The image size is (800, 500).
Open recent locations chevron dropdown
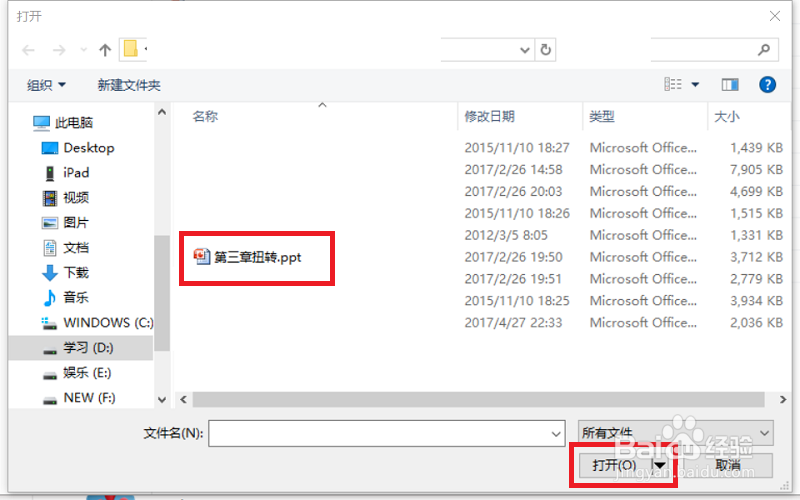pyautogui.click(x=83, y=50)
